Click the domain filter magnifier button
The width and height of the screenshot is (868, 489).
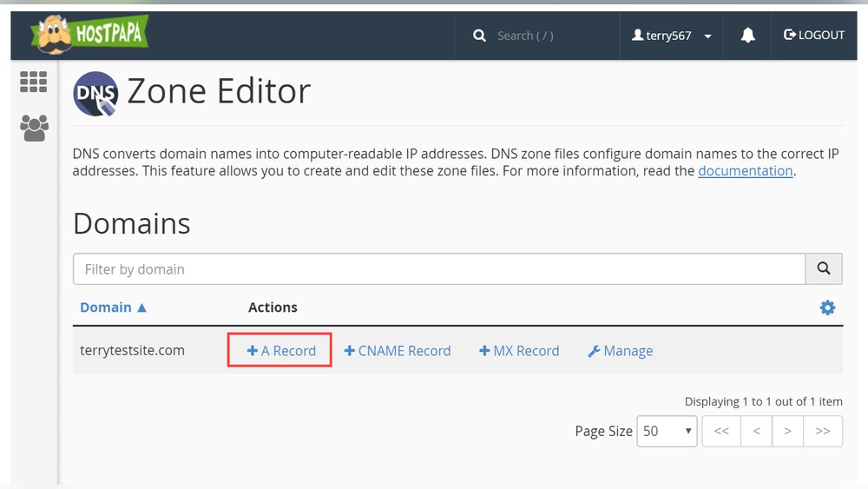tap(824, 269)
